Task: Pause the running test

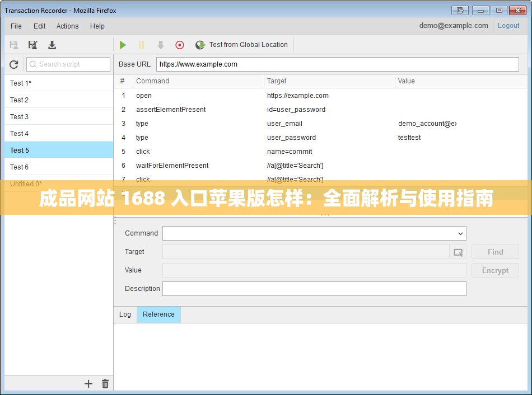Action: point(142,45)
